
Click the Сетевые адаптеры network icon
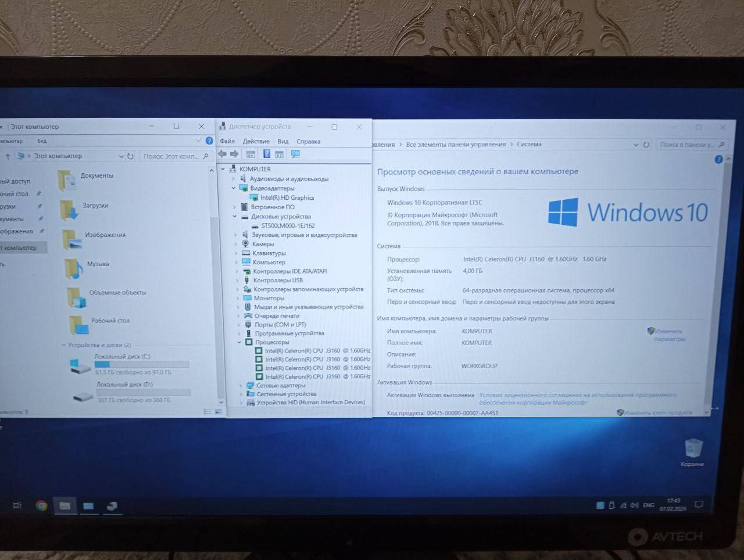pyautogui.click(x=250, y=385)
